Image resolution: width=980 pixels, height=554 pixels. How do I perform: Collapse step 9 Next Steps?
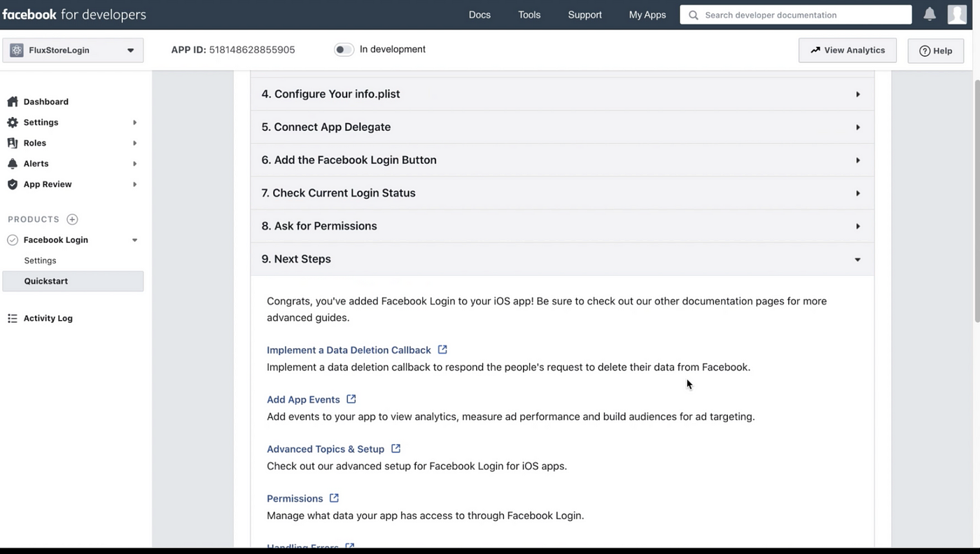pos(562,258)
